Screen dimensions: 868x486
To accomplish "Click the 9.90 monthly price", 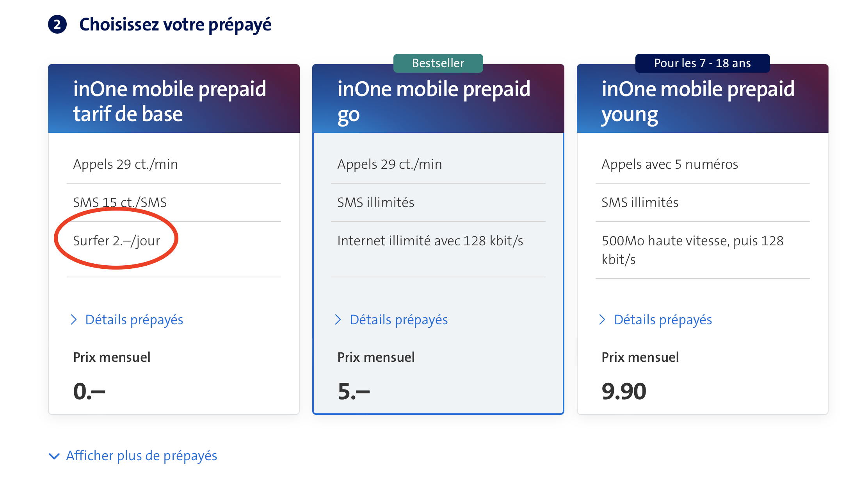I will (x=624, y=391).
